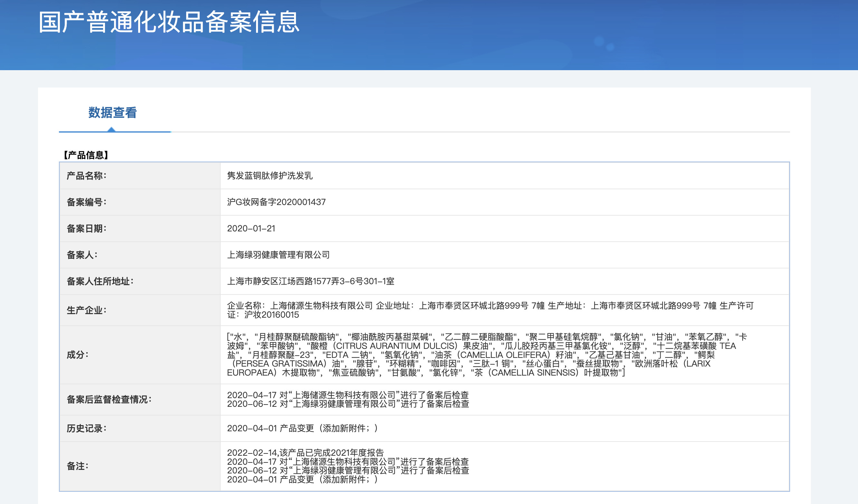Select the 2020-04-01 产品变更 line in 备注
Viewport: 858px width, 504px height.
tap(302, 480)
